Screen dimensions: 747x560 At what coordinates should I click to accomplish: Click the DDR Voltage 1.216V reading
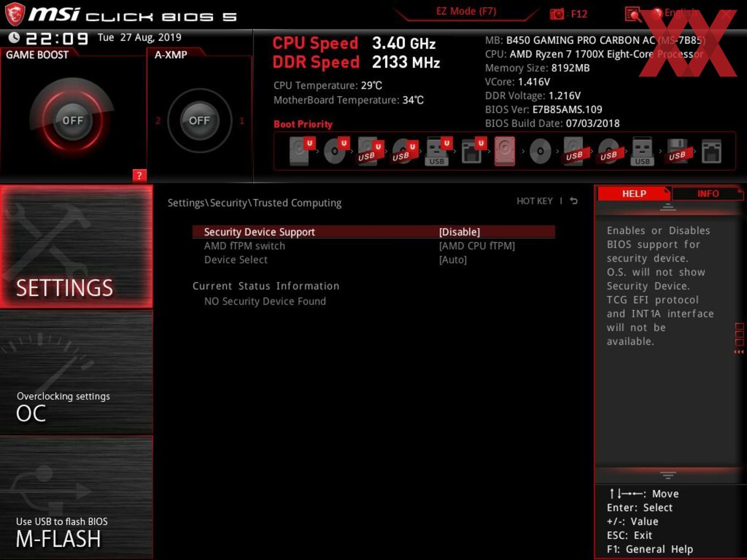click(533, 96)
